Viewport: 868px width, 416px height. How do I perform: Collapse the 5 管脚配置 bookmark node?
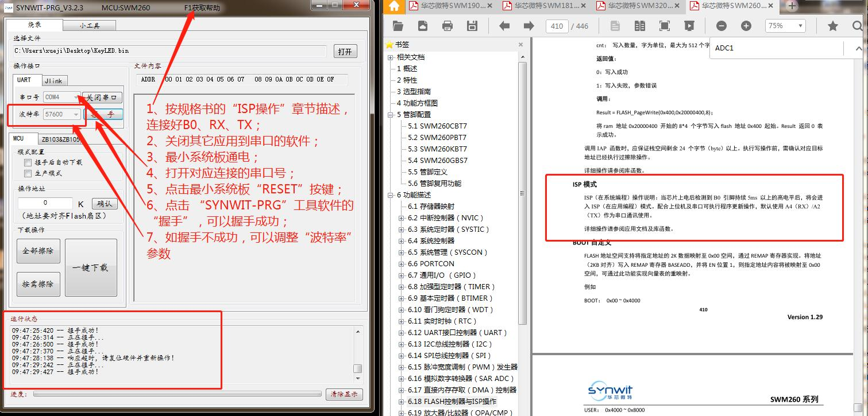(x=391, y=115)
